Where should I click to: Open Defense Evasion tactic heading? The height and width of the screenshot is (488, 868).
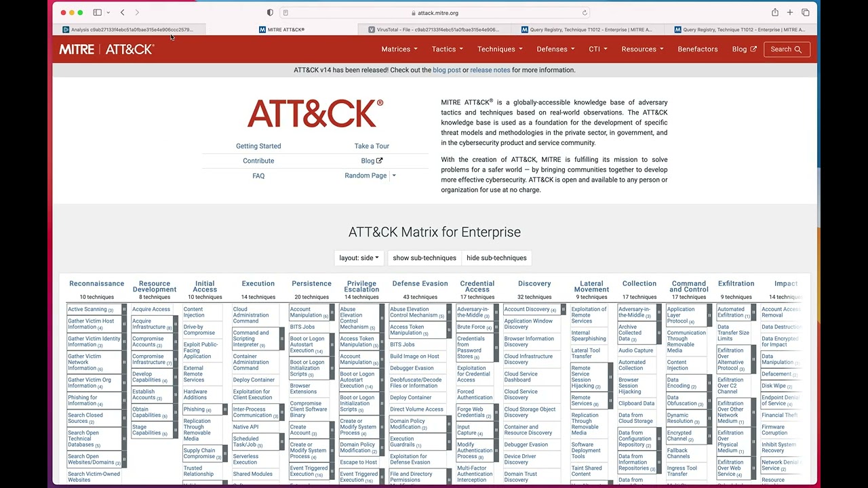420,283
